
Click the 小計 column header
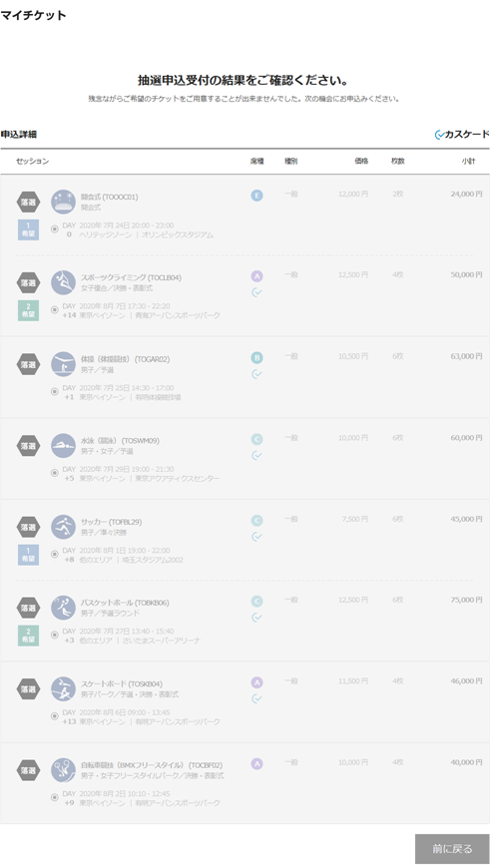tap(468, 161)
